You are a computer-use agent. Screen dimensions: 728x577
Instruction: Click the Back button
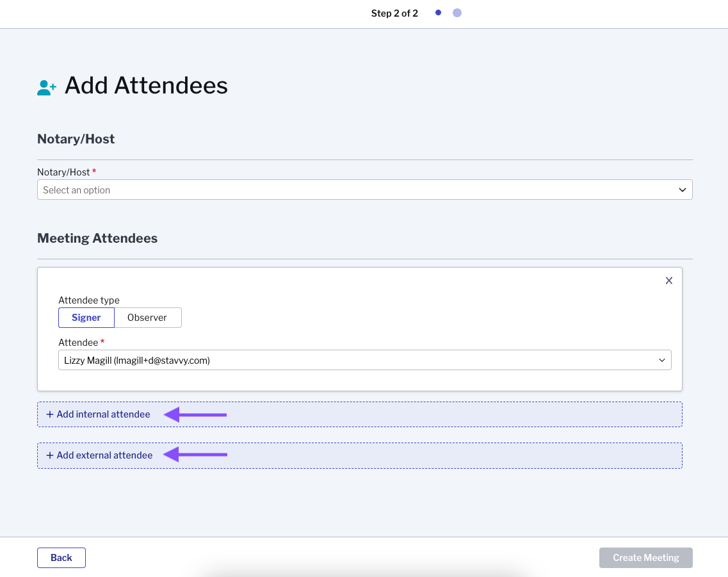[x=61, y=557]
